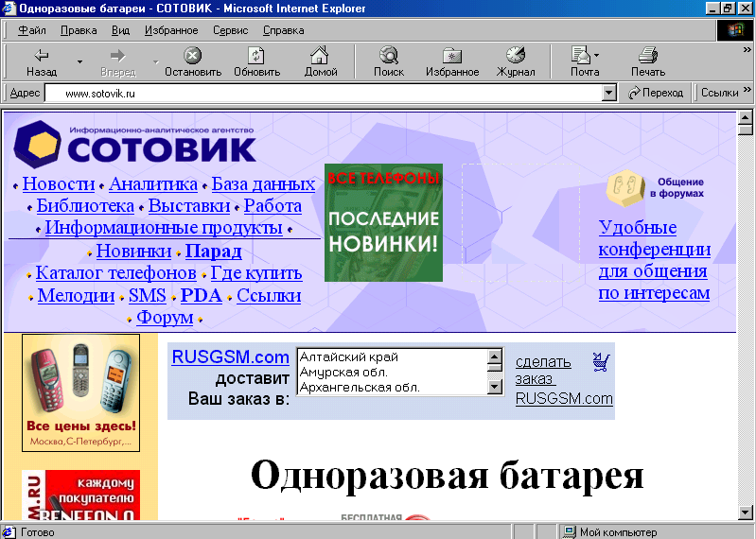The width and height of the screenshot is (756, 539).
Task: Open the Новинки link
Action: 133,251
